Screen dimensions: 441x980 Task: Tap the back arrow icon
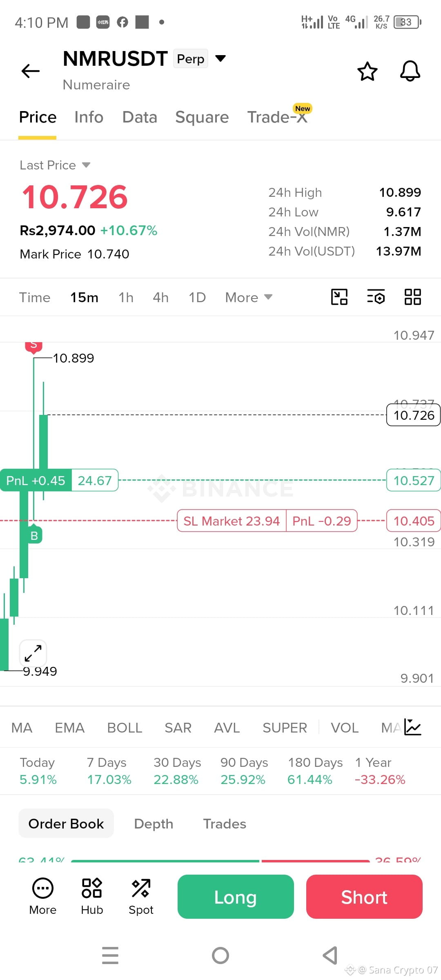31,71
